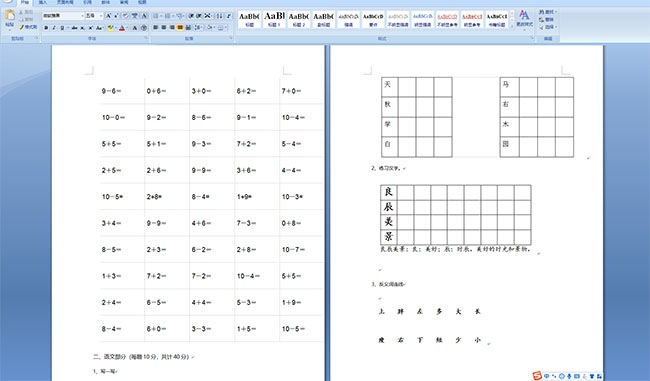Toggle Show/Hide paragraph marks
The width and height of the screenshot is (650, 381).
(228, 16)
